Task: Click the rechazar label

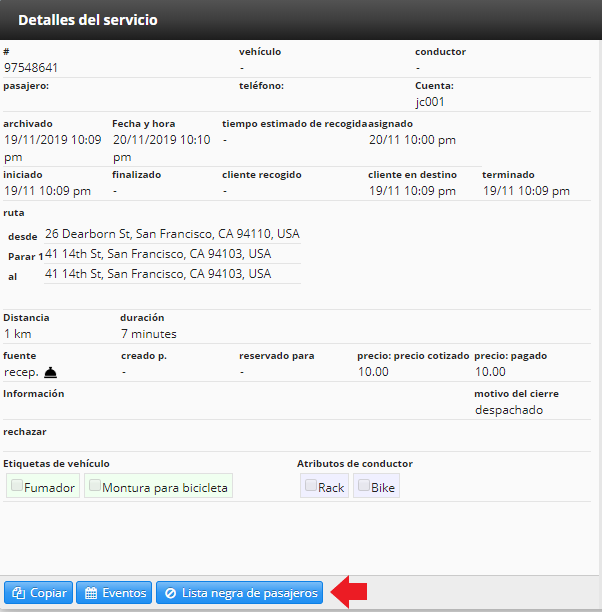Action: pos(25,432)
